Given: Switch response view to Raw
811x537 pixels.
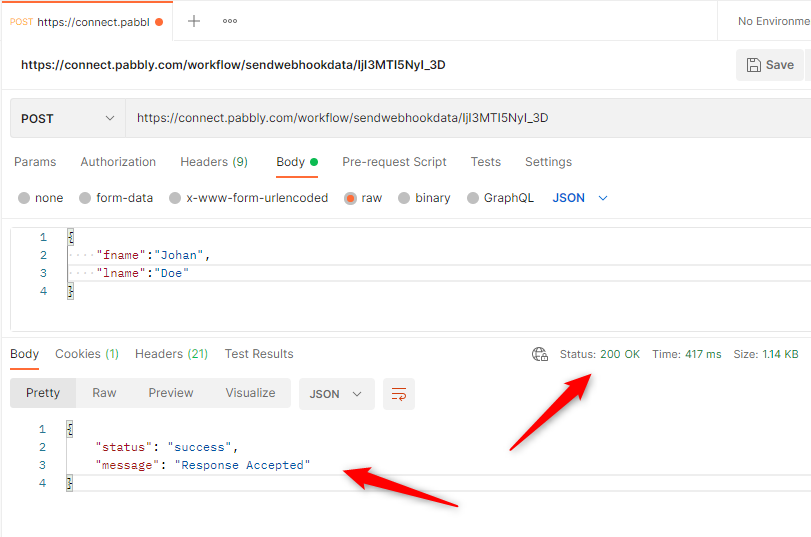Looking at the screenshot, I should pos(104,393).
